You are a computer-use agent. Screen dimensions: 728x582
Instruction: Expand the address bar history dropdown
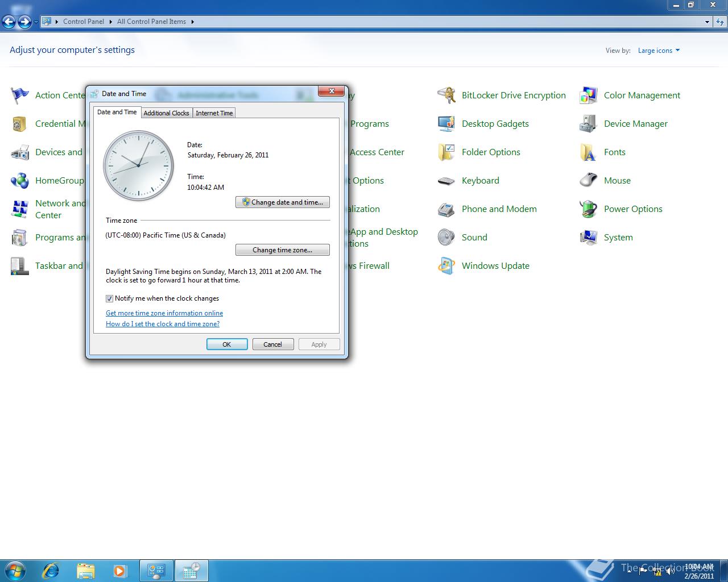tap(707, 22)
